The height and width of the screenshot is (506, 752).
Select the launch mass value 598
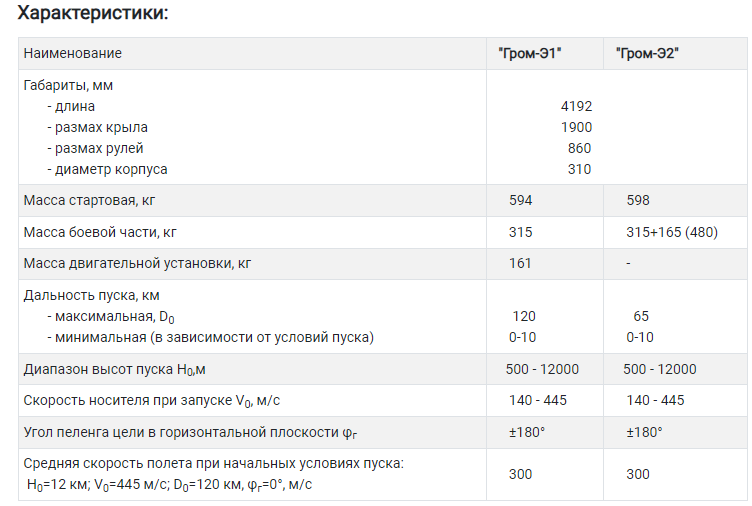(x=638, y=200)
